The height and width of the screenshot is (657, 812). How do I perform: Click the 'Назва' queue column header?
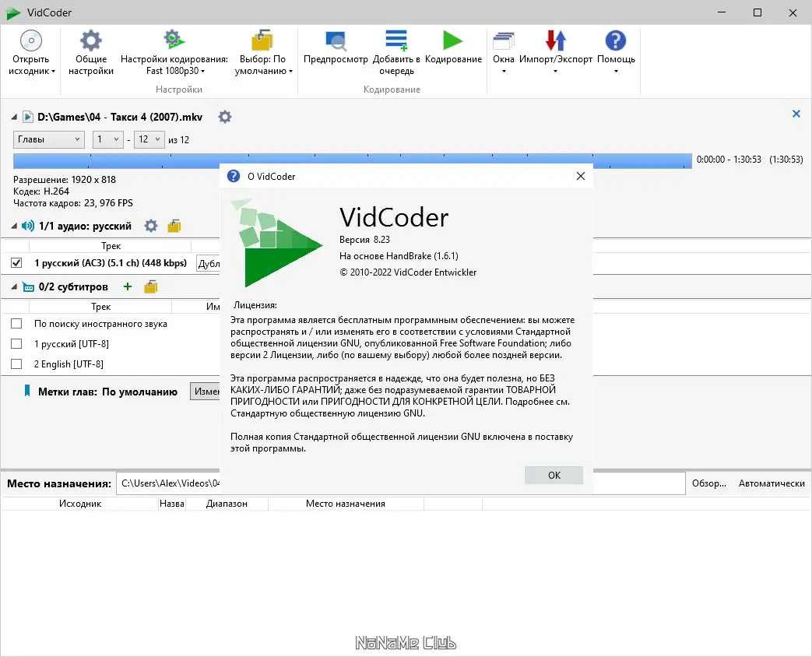tap(172, 503)
